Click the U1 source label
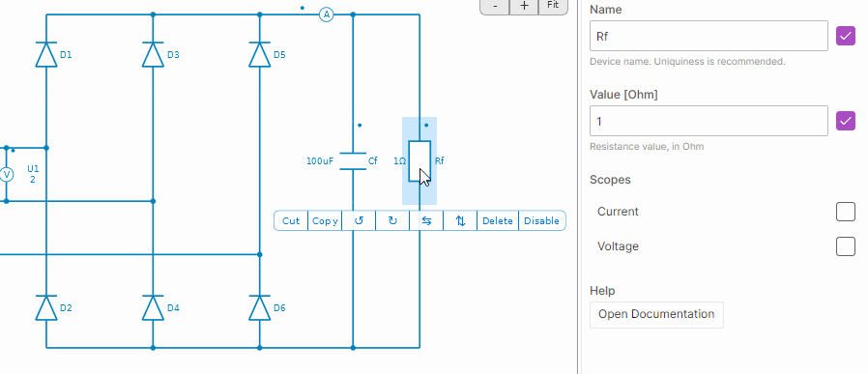The width and height of the screenshot is (868, 374). click(33, 169)
